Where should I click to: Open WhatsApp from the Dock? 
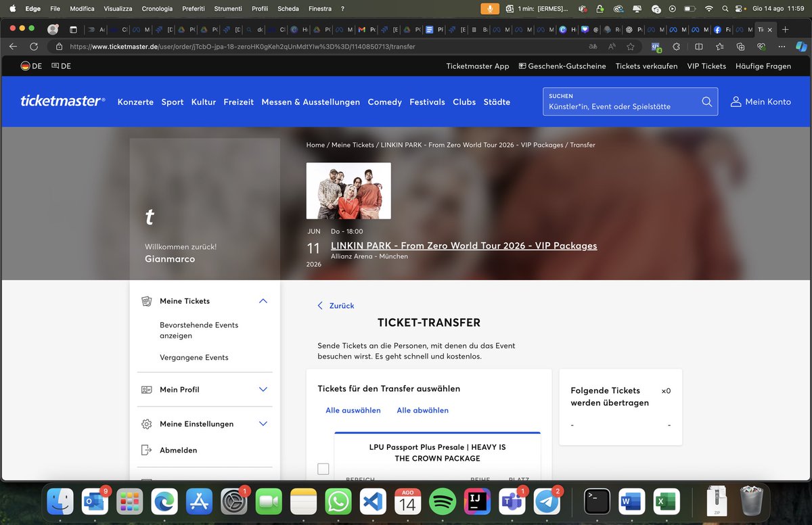coord(338,501)
